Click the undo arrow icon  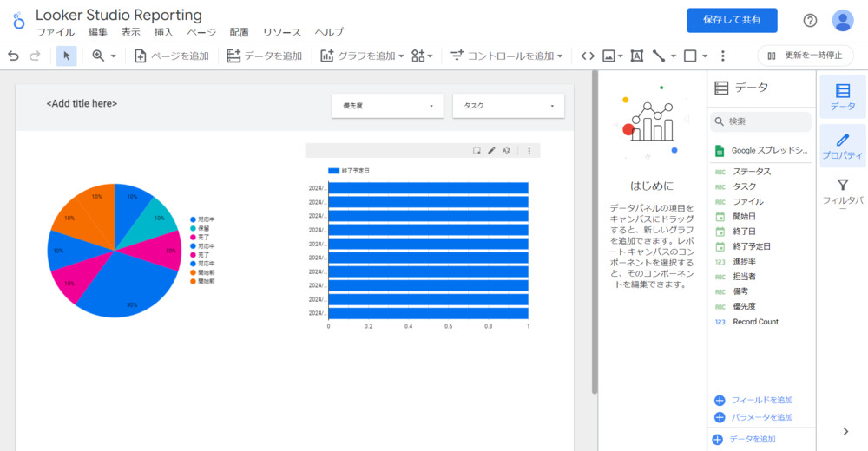(x=13, y=56)
